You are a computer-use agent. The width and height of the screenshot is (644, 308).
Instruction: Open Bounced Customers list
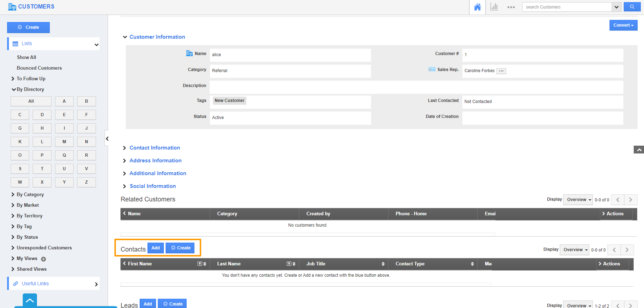39,68
